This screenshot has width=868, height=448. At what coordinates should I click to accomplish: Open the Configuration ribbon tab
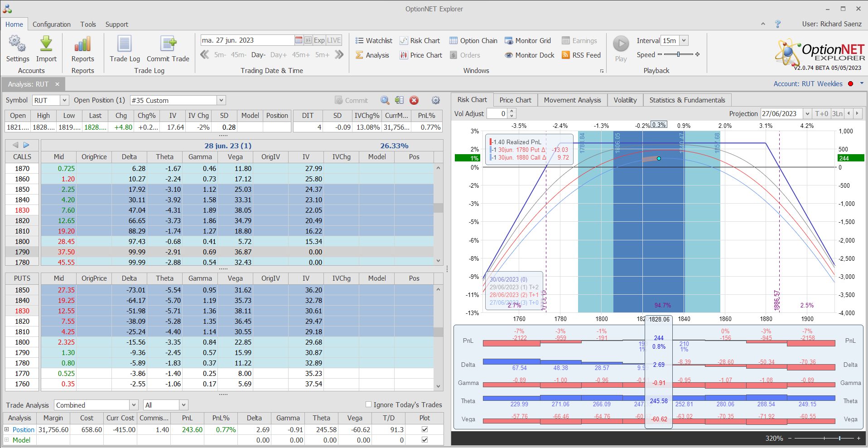[x=51, y=24]
